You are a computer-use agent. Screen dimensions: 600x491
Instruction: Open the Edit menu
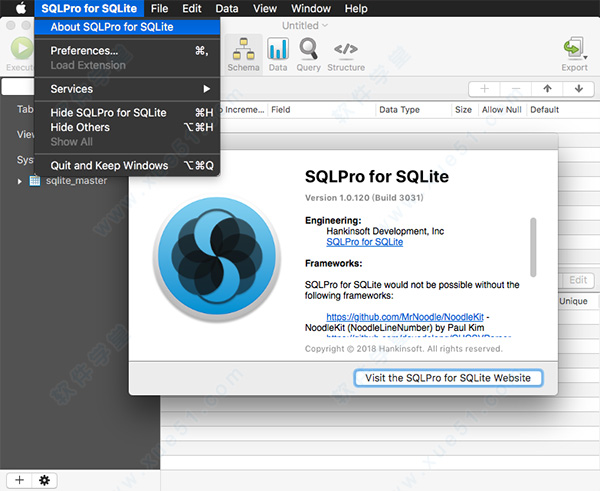192,8
